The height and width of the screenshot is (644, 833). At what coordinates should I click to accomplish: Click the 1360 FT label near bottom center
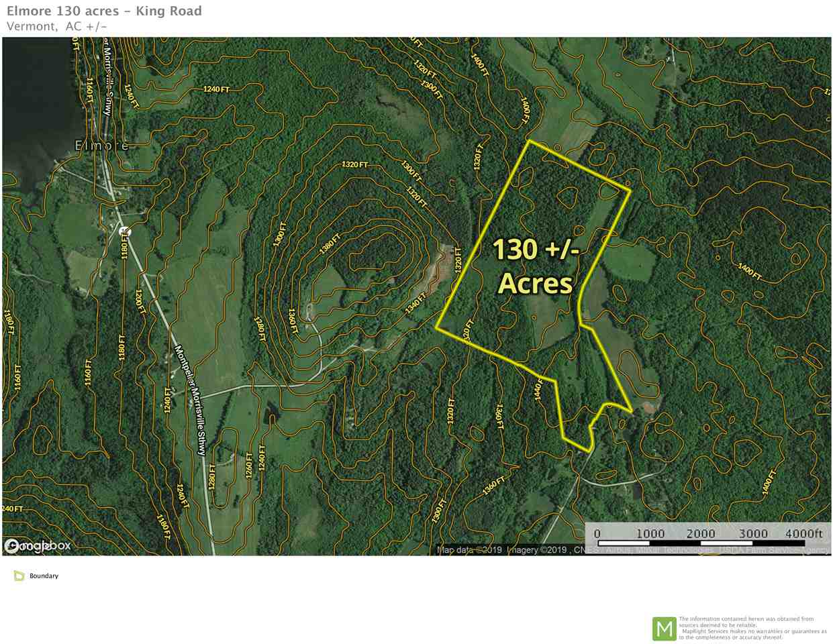pos(493,486)
